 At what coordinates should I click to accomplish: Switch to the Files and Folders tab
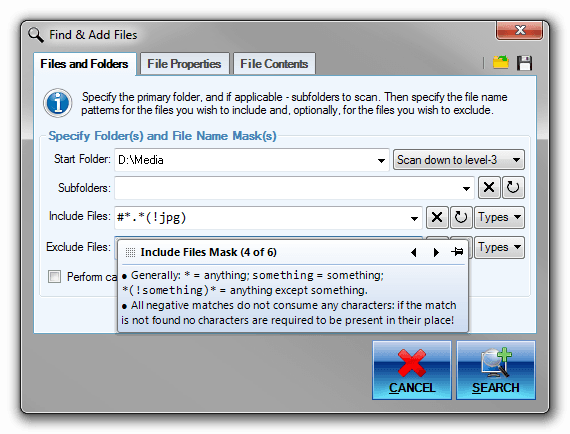click(84, 64)
